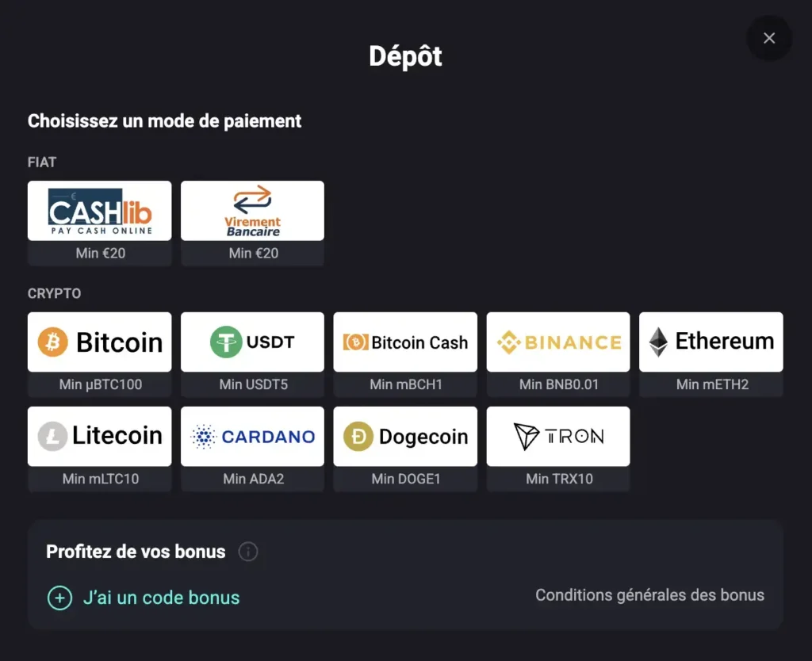Screen dimensions: 812x661
Task: Click the 'J'ai un code bonus' link
Action: coord(161,598)
